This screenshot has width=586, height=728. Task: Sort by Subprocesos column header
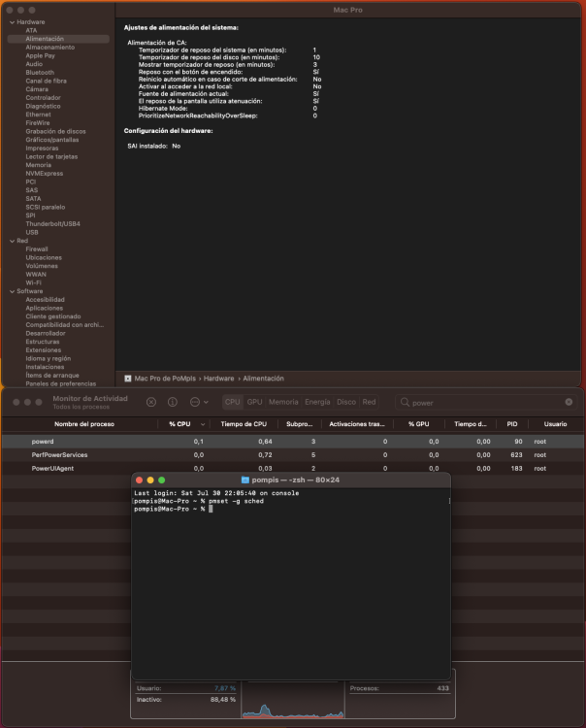[x=299, y=424]
